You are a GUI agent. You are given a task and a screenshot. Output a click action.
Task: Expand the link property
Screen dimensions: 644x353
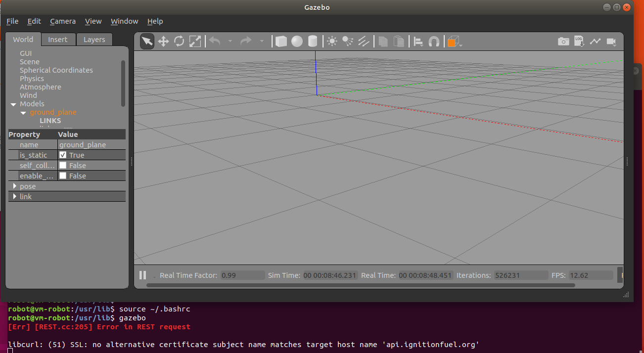click(x=15, y=196)
